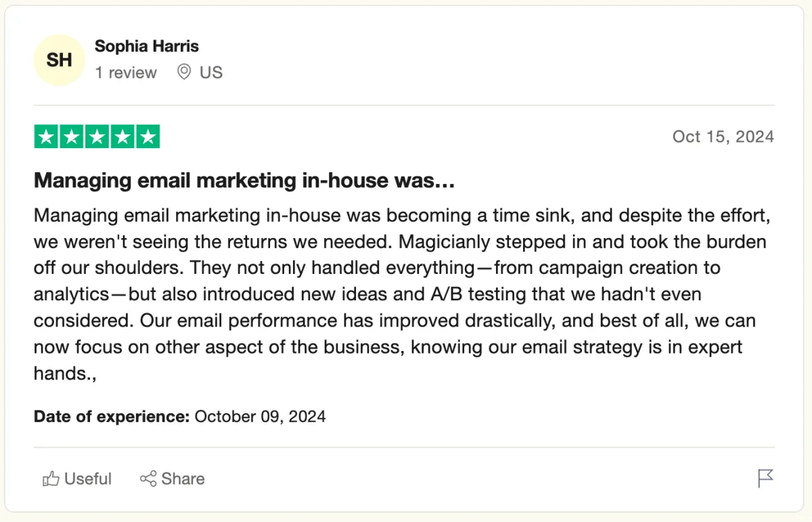Click the "1 review" count text
This screenshot has width=812, height=522.
(x=126, y=72)
